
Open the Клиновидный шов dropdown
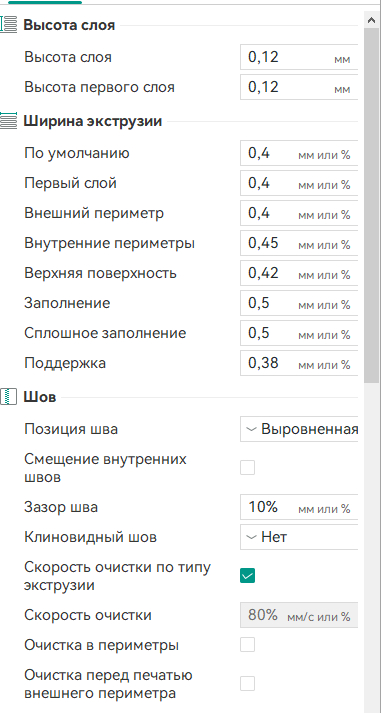(x=299, y=537)
